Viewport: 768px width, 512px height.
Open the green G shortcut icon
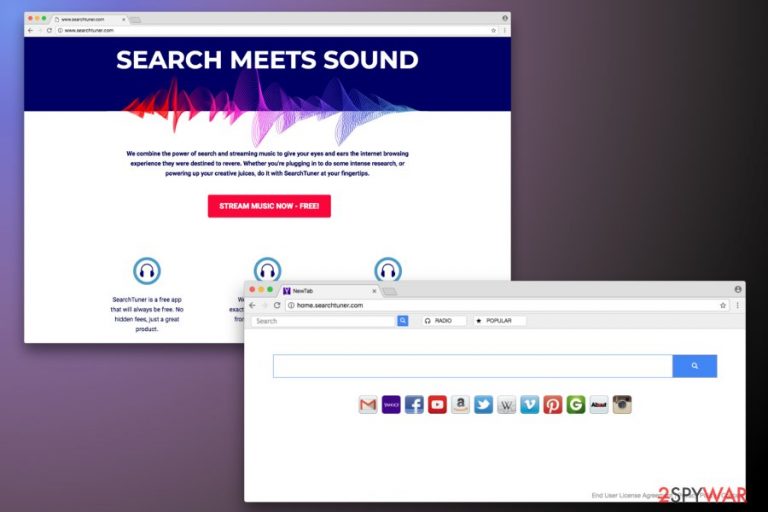click(576, 405)
